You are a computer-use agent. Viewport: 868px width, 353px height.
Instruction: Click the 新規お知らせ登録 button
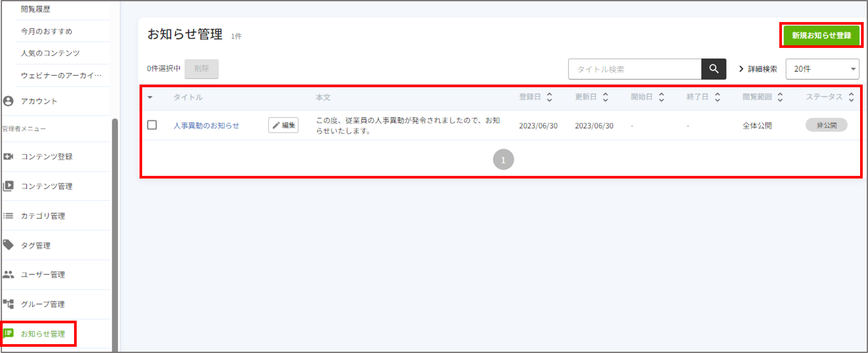pyautogui.click(x=821, y=35)
